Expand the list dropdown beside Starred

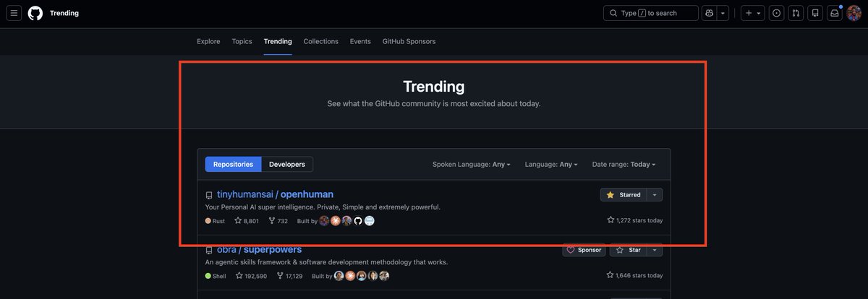pyautogui.click(x=655, y=195)
